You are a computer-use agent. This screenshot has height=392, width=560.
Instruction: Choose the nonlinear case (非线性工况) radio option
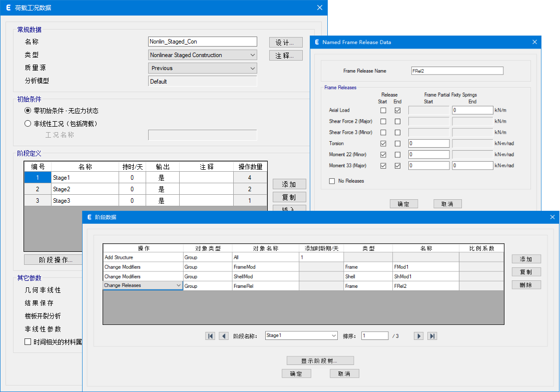[28, 124]
